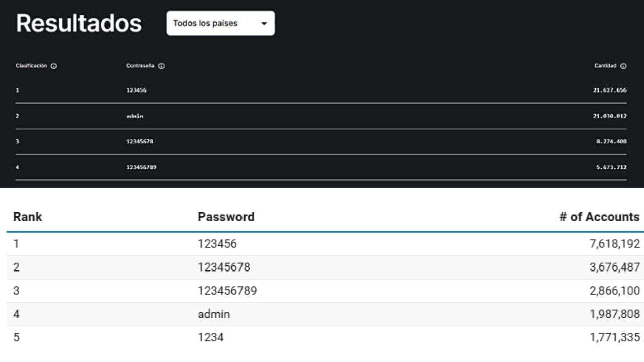The height and width of the screenshot is (362, 644).
Task: Click info icon beside Contraseña header
Action: (x=162, y=66)
